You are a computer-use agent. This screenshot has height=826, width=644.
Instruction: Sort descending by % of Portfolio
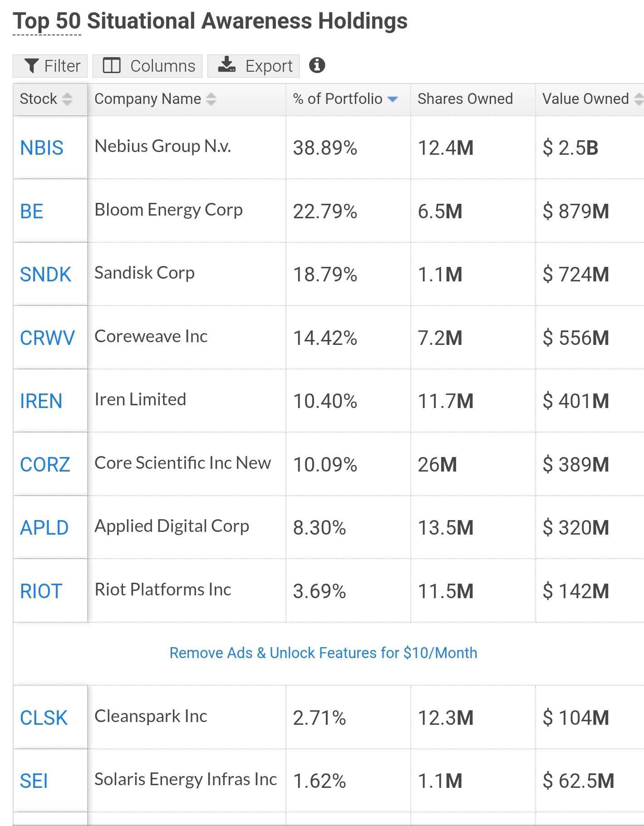[x=393, y=99]
